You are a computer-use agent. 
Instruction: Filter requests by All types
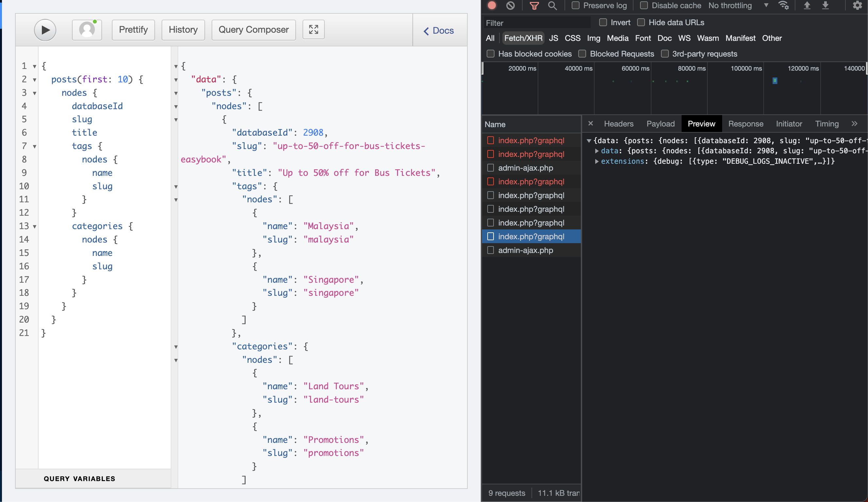pos(490,38)
